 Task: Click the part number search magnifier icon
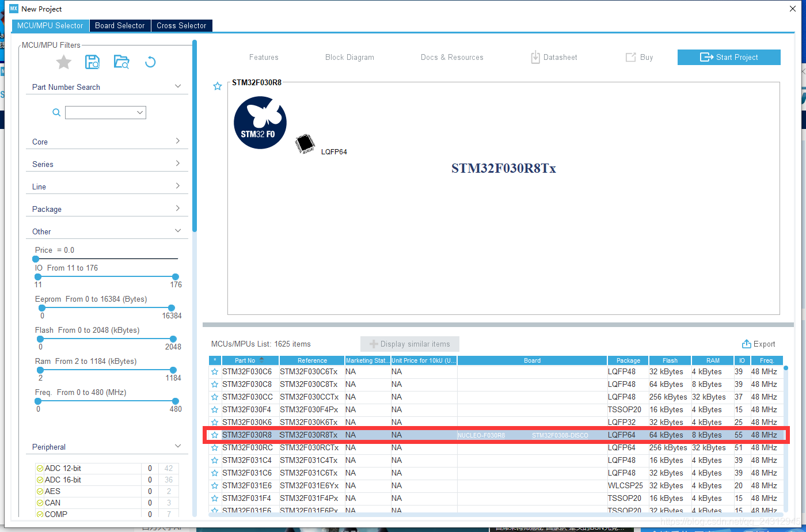click(56, 112)
